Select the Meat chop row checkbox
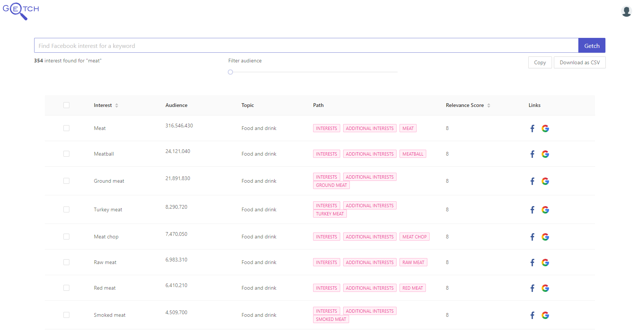Screen dimensions: 644x332 pyautogui.click(x=66, y=237)
